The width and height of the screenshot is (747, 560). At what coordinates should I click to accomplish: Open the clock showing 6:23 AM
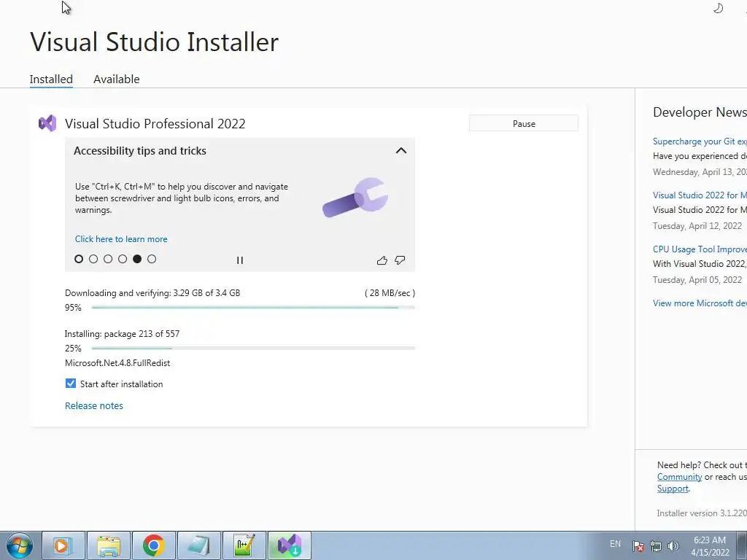coord(710,546)
